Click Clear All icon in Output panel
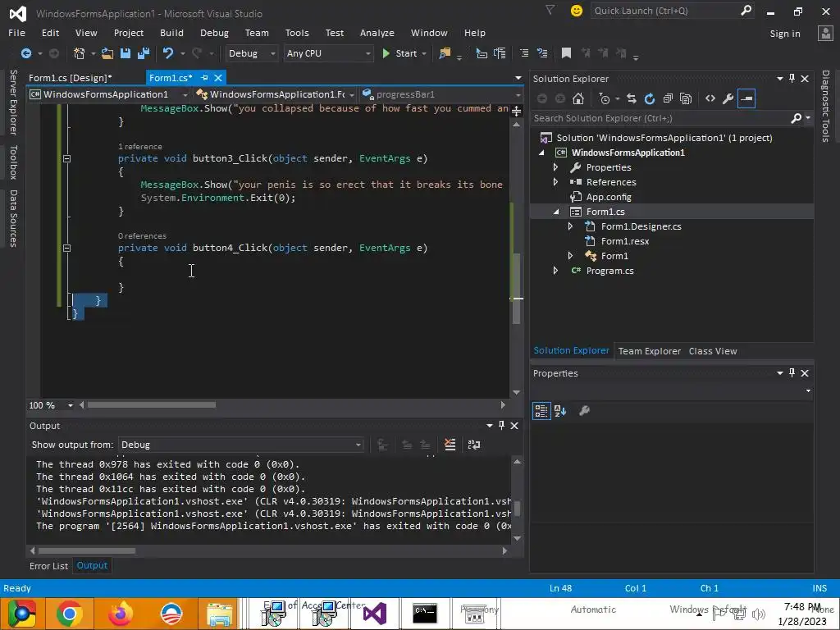 point(450,445)
